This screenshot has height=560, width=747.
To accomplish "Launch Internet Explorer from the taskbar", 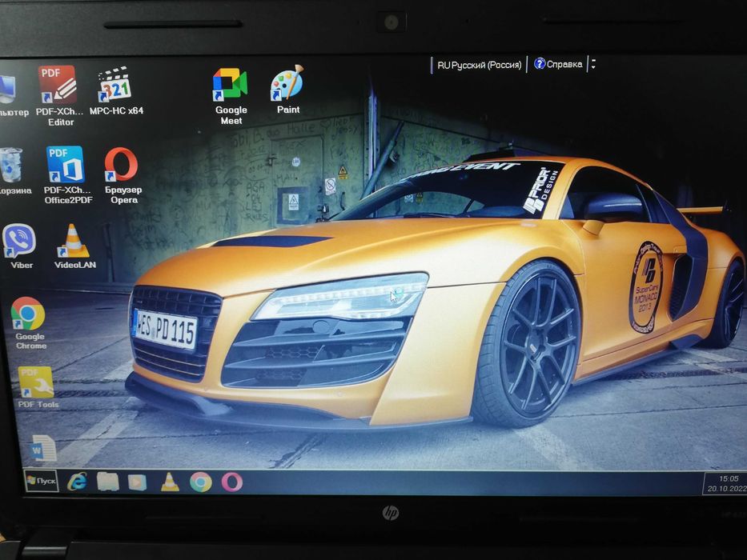I will (x=77, y=482).
